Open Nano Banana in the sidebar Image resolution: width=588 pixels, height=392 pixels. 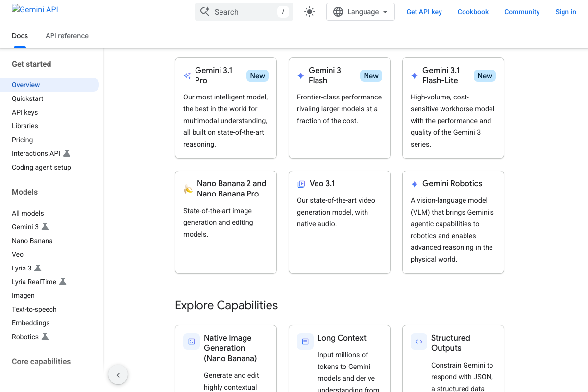coord(32,241)
